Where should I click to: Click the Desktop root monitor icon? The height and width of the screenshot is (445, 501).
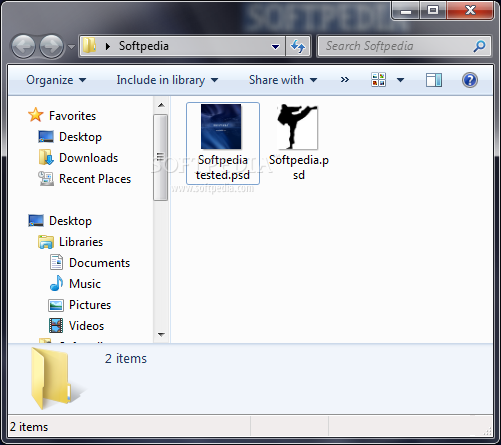pyautogui.click(x=36, y=221)
